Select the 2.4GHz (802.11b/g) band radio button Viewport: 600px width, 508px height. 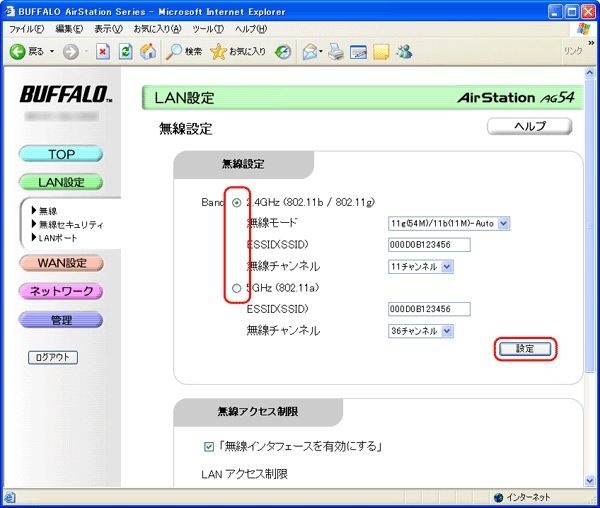236,203
